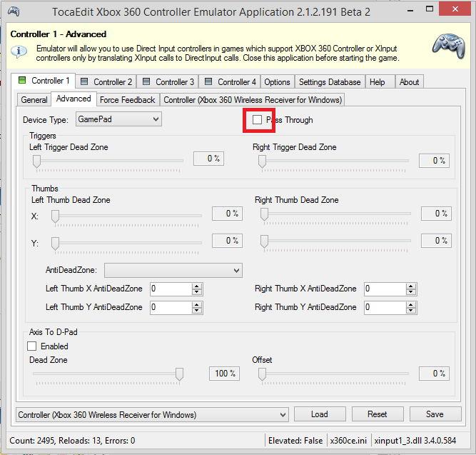This screenshot has height=455, width=476.
Task: Maximize the TocaEdit emulator window
Action: [429, 9]
